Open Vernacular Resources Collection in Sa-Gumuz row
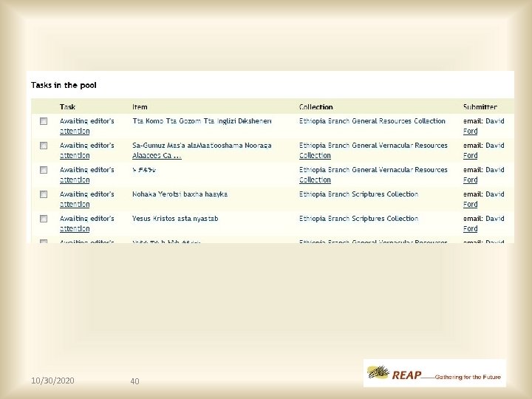Screen dimensions: 532x399 (373, 151)
